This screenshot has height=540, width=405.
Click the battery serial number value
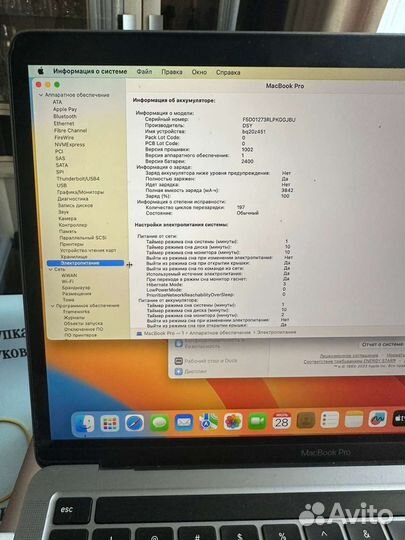pos(269,120)
